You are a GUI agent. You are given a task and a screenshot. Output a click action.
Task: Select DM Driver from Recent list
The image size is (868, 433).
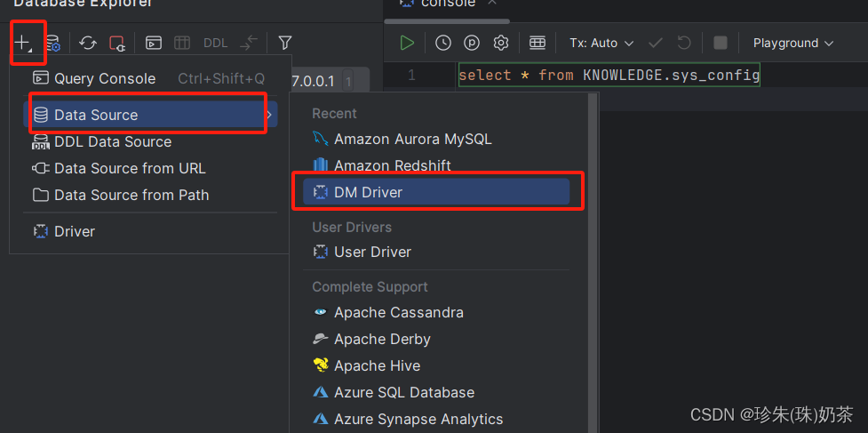click(436, 192)
